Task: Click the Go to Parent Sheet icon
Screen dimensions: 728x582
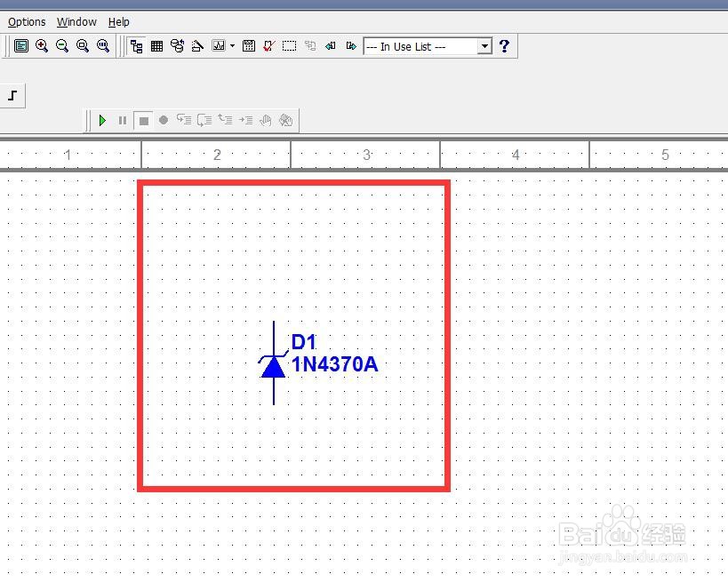Action: tap(310, 46)
